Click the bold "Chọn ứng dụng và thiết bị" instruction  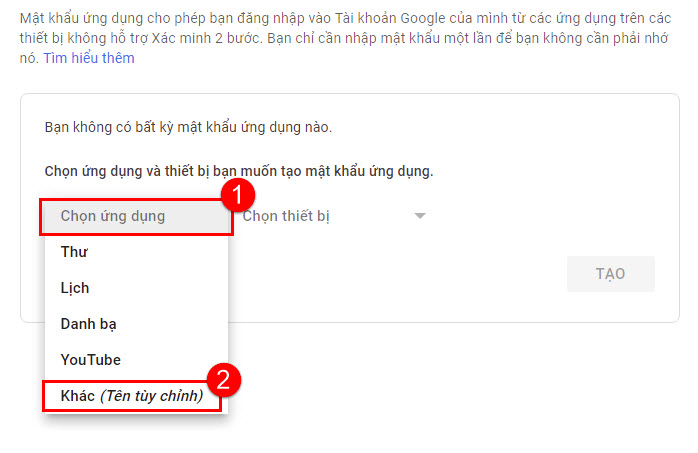(x=239, y=171)
